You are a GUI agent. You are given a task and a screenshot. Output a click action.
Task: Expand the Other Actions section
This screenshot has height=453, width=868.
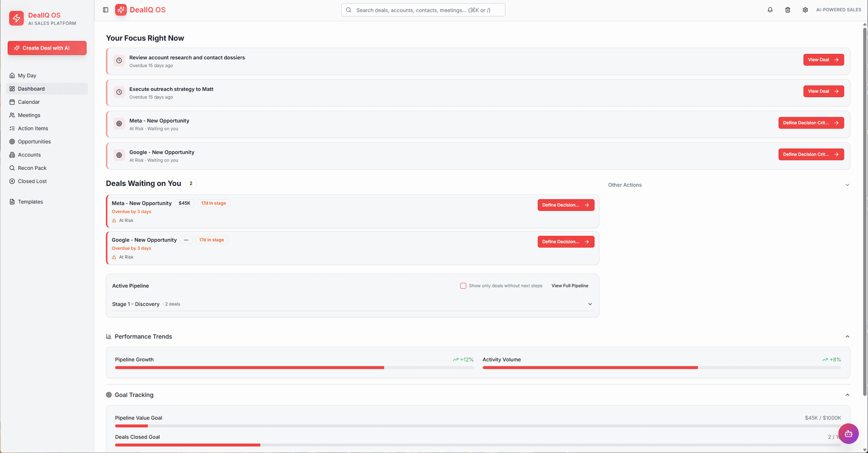[x=847, y=185]
